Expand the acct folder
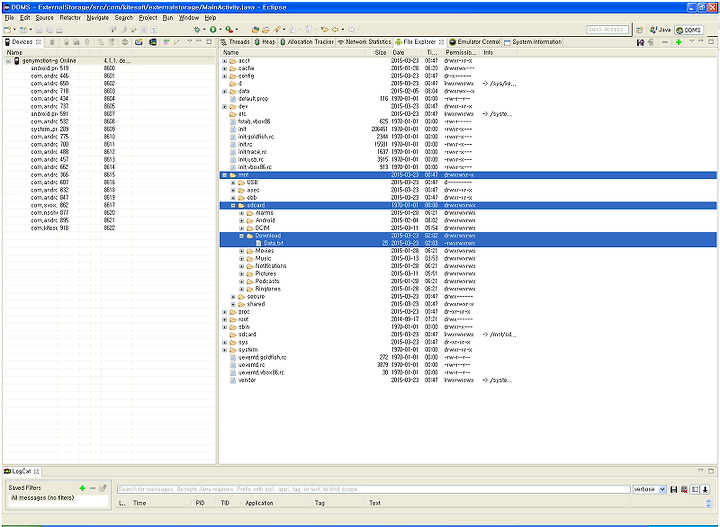Image resolution: width=720 pixels, height=527 pixels. (225, 61)
